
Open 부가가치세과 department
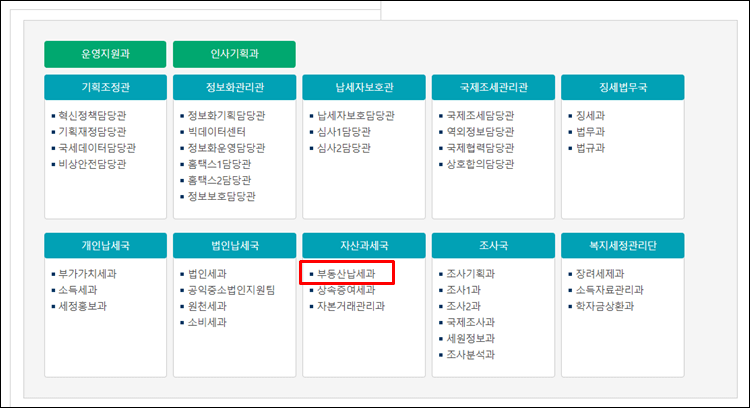pyautogui.click(x=88, y=274)
